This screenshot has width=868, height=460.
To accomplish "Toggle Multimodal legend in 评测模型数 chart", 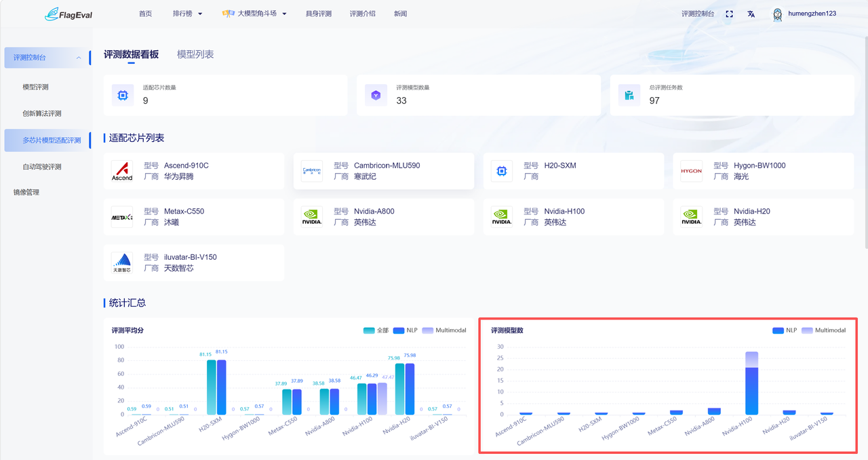I will [x=824, y=330].
